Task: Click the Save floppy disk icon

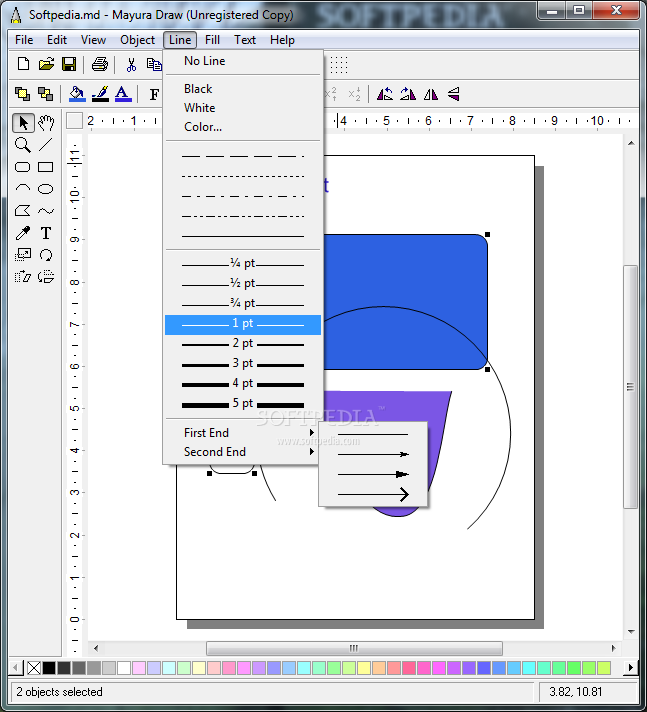Action: [69, 64]
